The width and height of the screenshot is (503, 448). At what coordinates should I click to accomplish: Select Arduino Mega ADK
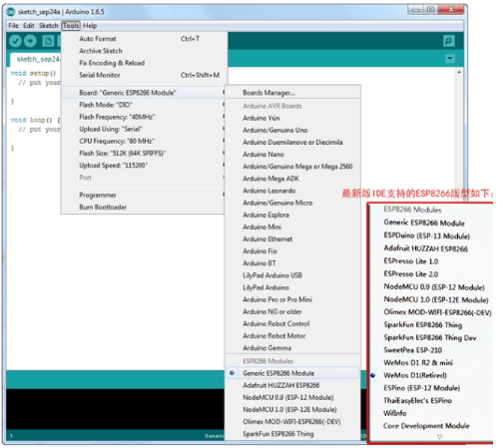pos(292,179)
